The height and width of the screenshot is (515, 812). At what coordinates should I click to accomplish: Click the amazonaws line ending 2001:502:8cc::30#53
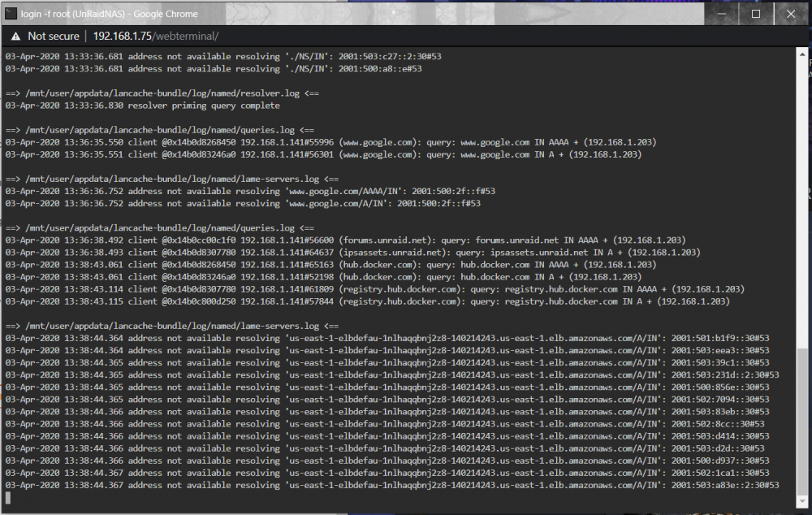385,424
